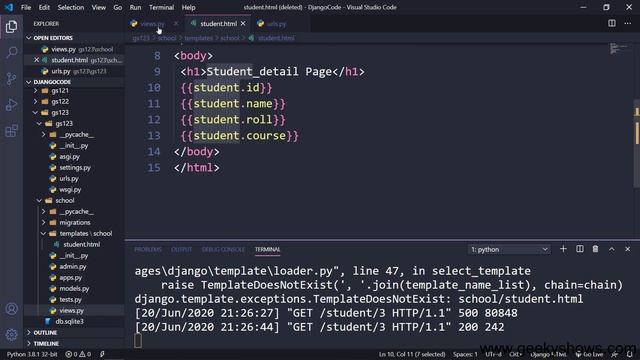Open the Terminal menu
This screenshot has height=360, width=640.
pyautogui.click(x=161, y=7)
